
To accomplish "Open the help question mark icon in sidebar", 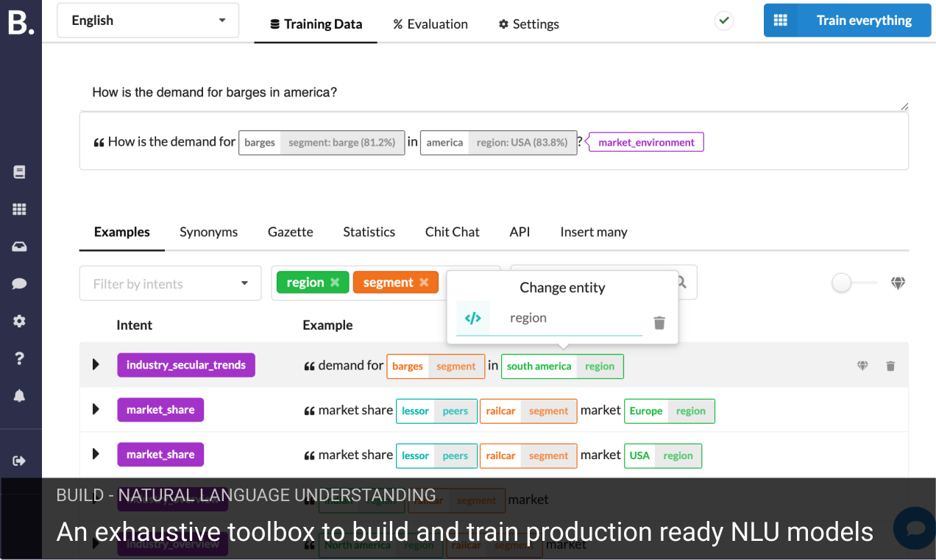I will 20,358.
